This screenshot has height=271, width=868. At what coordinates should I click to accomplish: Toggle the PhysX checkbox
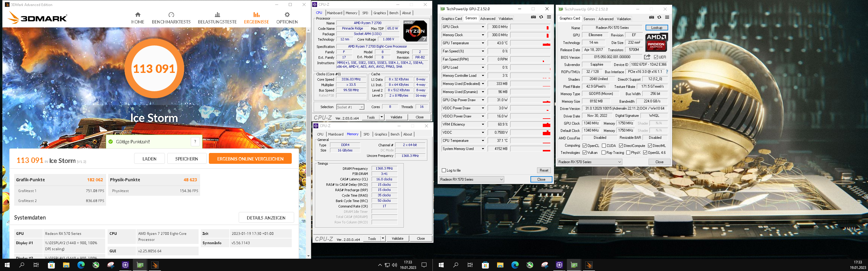628,153
